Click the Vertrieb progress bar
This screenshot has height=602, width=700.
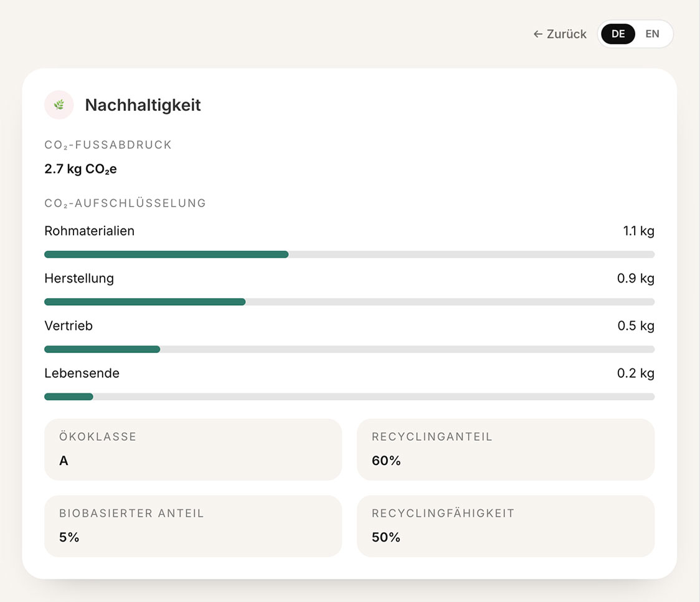click(x=349, y=349)
